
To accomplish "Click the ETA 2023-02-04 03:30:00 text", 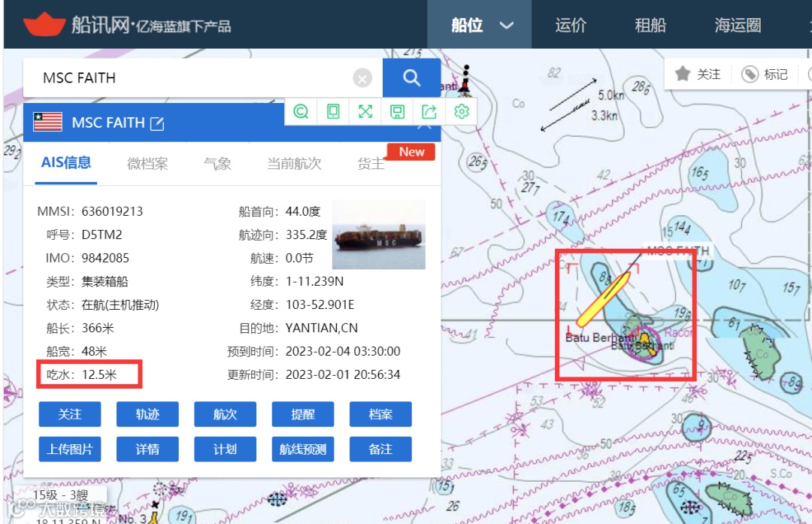I will 343,351.
